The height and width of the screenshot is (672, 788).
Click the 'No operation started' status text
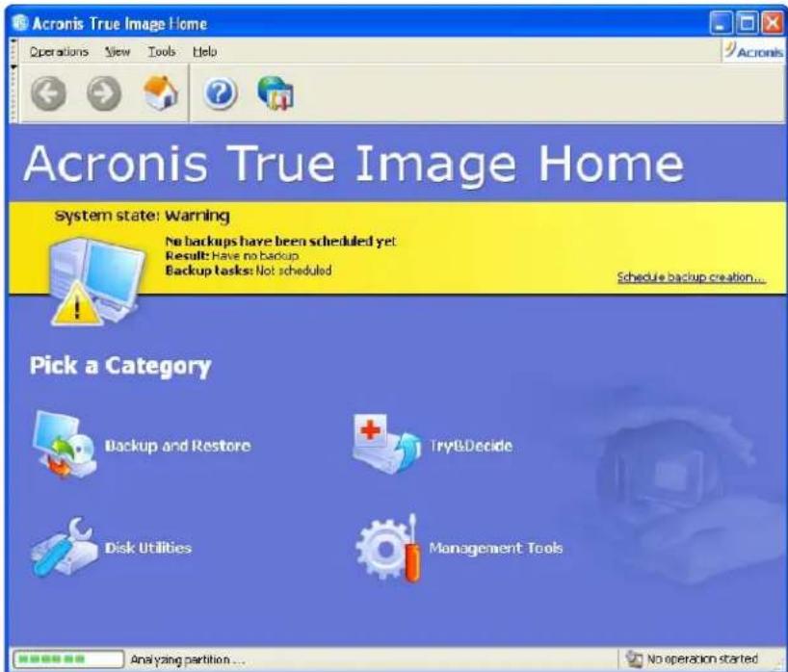pyautogui.click(x=702, y=659)
